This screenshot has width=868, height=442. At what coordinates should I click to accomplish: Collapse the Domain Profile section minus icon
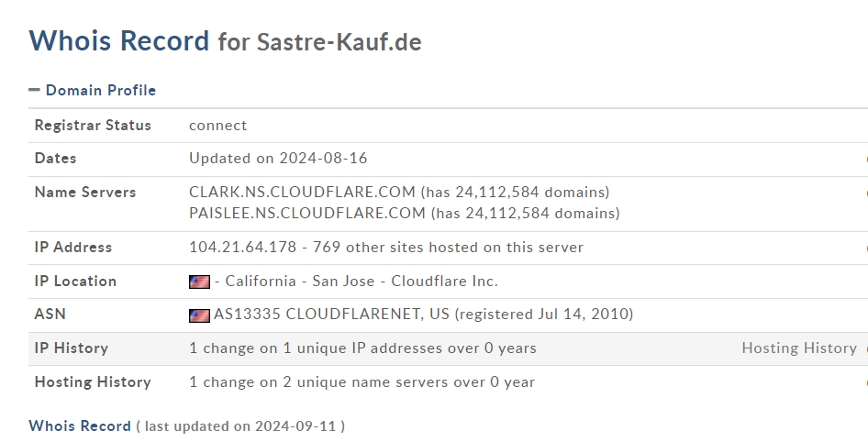tap(34, 90)
